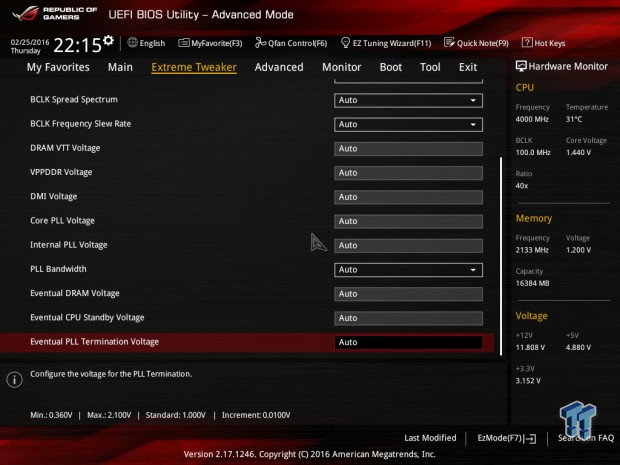Click the globe language icon

point(132,42)
